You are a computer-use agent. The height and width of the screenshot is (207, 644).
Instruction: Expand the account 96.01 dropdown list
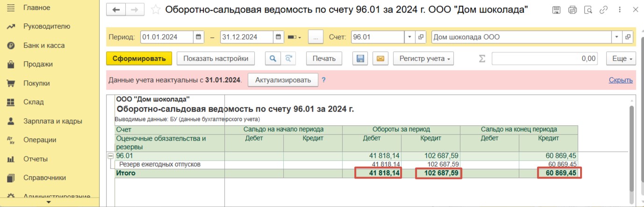(x=409, y=37)
